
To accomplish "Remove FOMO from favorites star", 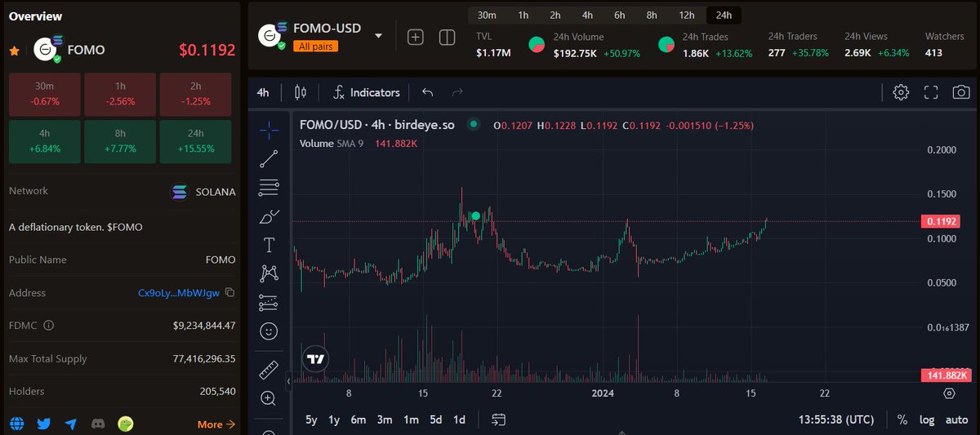I will click(x=14, y=51).
